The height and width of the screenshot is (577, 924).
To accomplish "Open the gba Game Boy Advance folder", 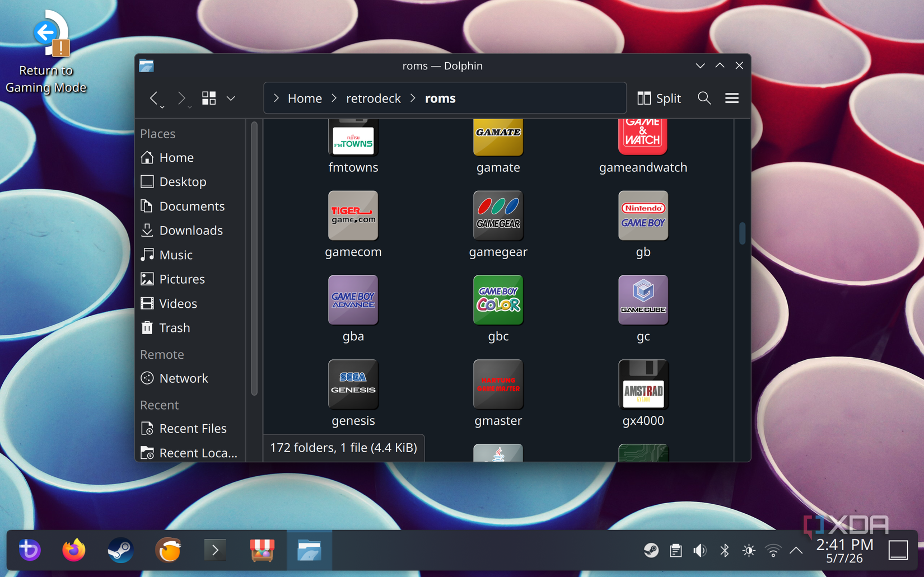I will click(353, 308).
